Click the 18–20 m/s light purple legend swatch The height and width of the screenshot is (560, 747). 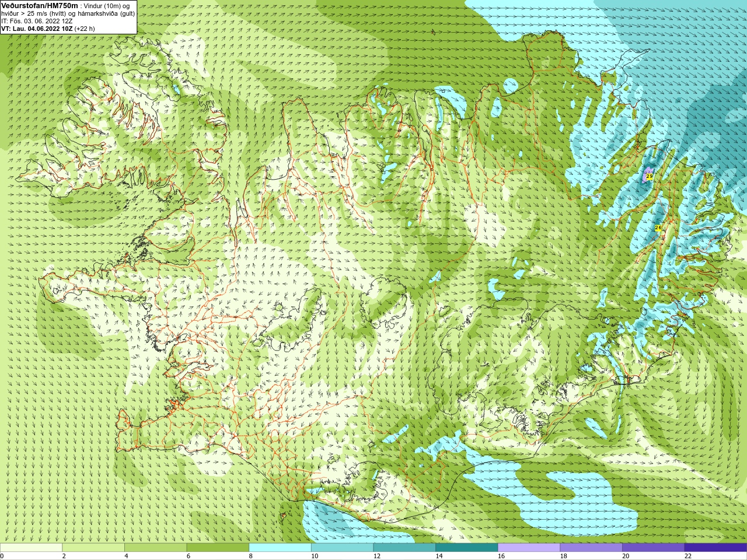pos(591,548)
